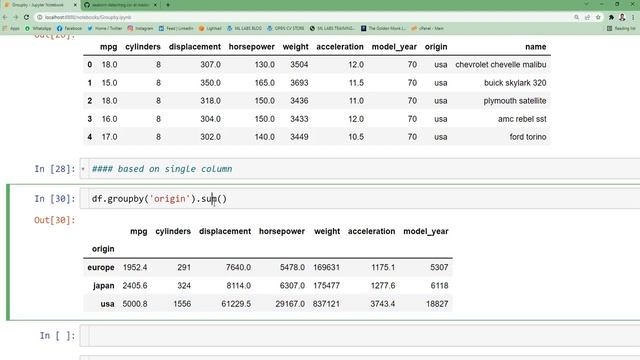Open the Apps bookmark shortcut

point(11,28)
